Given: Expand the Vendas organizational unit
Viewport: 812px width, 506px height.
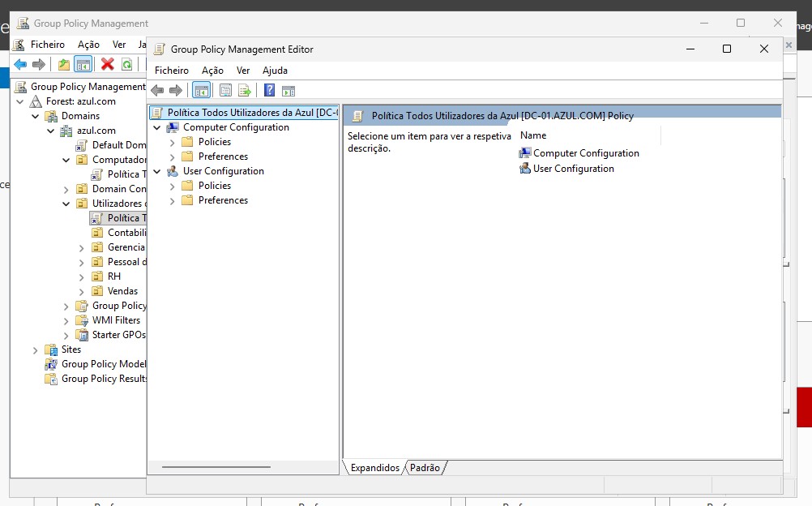Looking at the screenshot, I should coord(81,291).
